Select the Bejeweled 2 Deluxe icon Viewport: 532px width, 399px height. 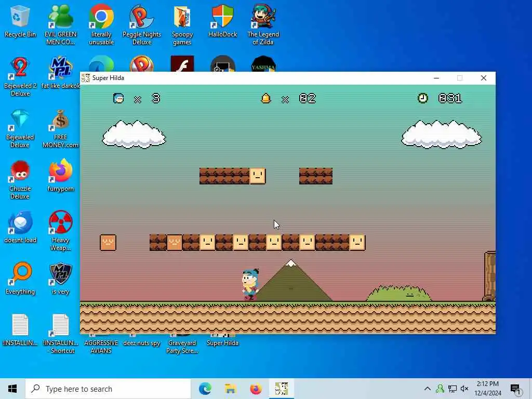[x=20, y=76]
